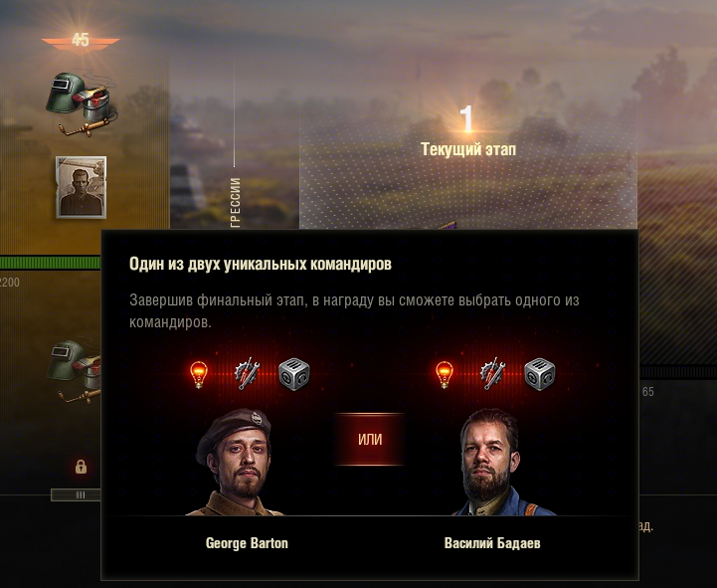Click the ИЛИ divider between commanders
Screen dimensions: 717x588
370,440
